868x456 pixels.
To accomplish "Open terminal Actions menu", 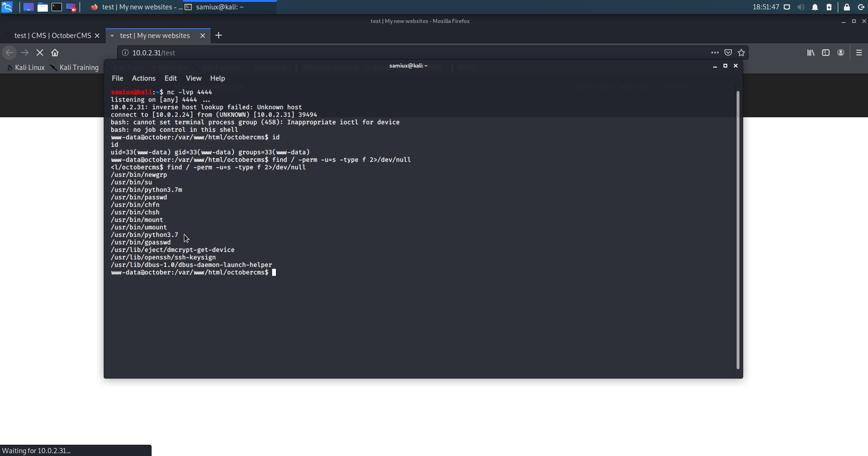I will (144, 78).
